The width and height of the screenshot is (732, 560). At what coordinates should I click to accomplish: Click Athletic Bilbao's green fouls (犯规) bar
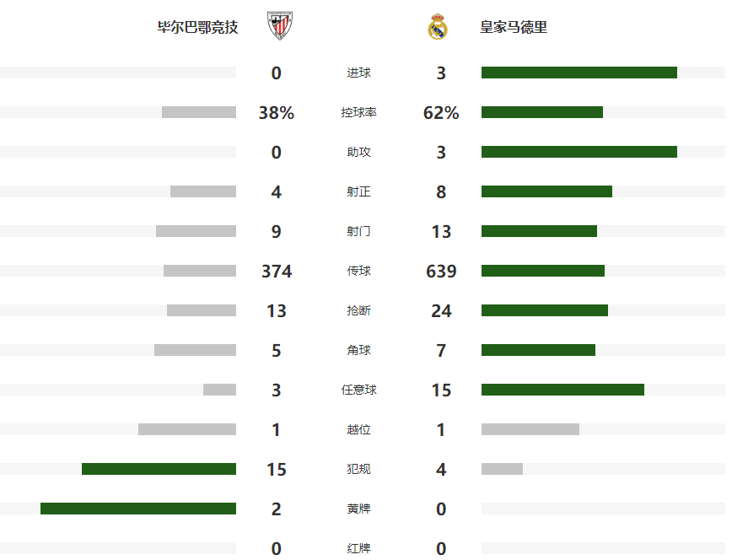click(159, 469)
